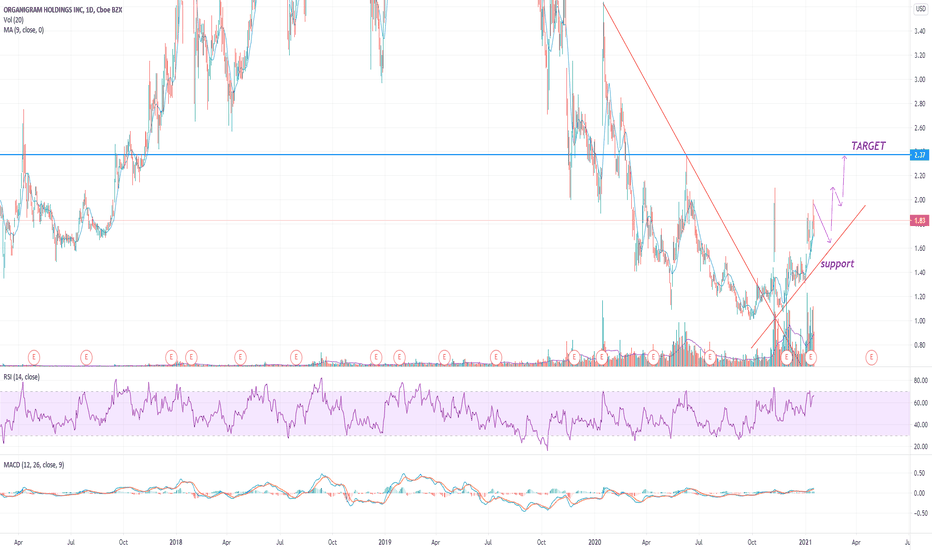This screenshot has height=550, width=932.
Task: Open the earnings E marker under the latest candle
Action: coord(811,357)
